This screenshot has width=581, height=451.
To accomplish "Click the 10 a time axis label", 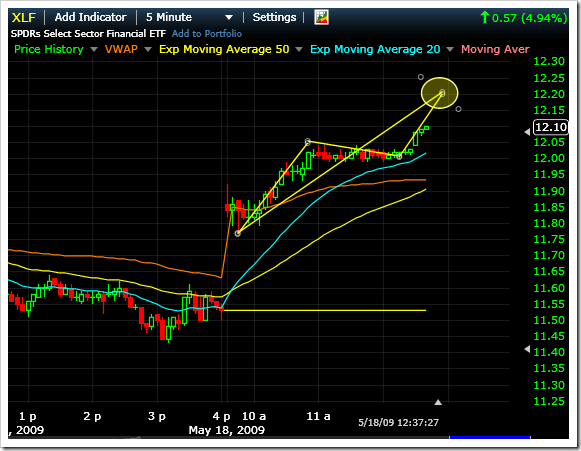I will (x=254, y=416).
